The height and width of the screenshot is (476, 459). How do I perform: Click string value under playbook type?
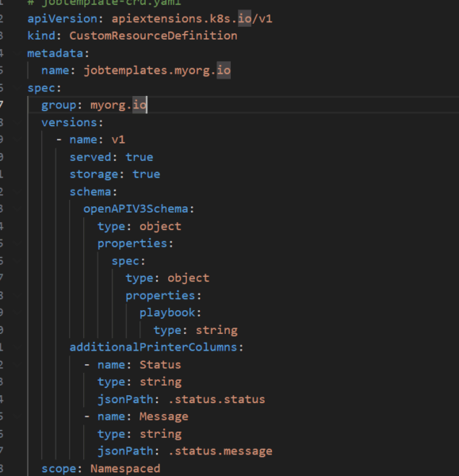[216, 330]
